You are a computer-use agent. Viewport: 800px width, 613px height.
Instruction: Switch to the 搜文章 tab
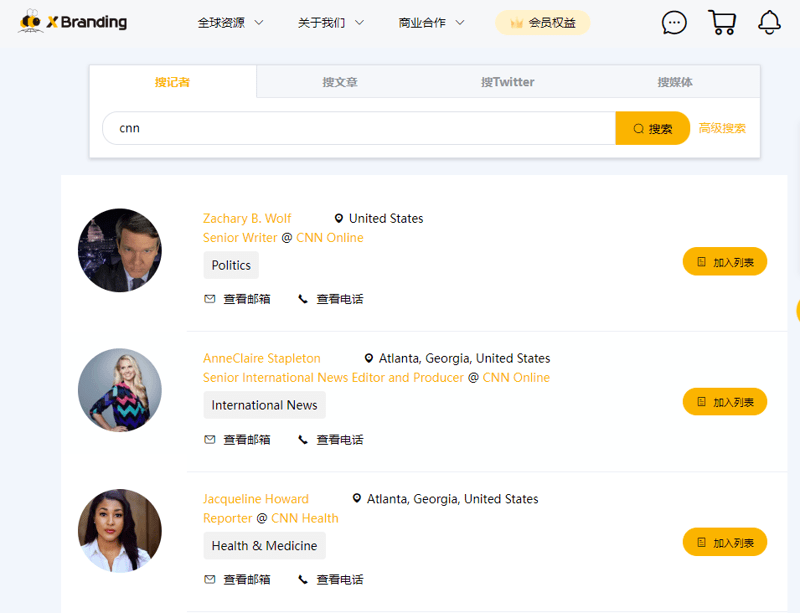(340, 82)
